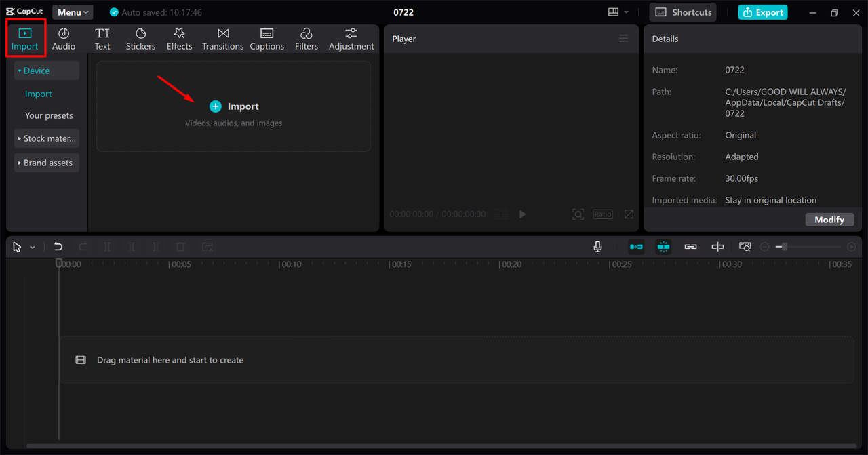Viewport: 868px width, 455px height.
Task: Expand layout options dropdown arrow
Action: click(x=627, y=12)
